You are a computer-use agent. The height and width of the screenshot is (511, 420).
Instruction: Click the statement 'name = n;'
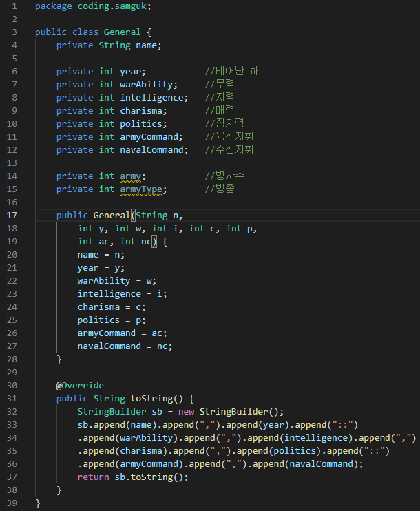[x=101, y=255]
